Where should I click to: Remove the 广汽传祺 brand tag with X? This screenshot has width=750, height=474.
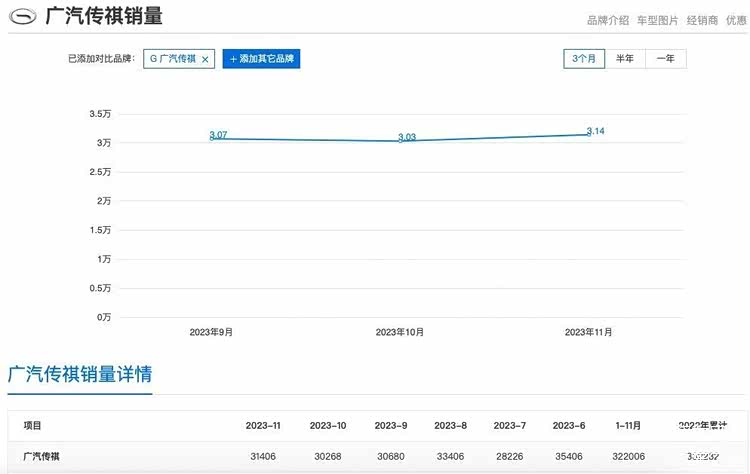pos(205,59)
